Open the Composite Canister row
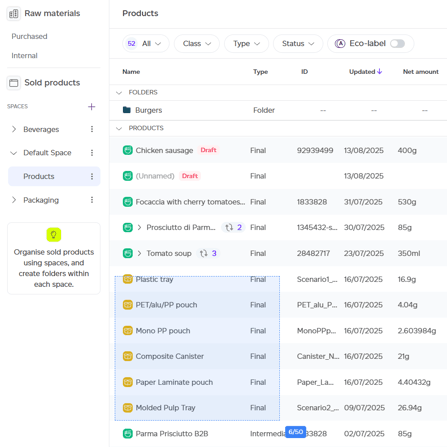This screenshot has width=447, height=447. pyautogui.click(x=278, y=356)
